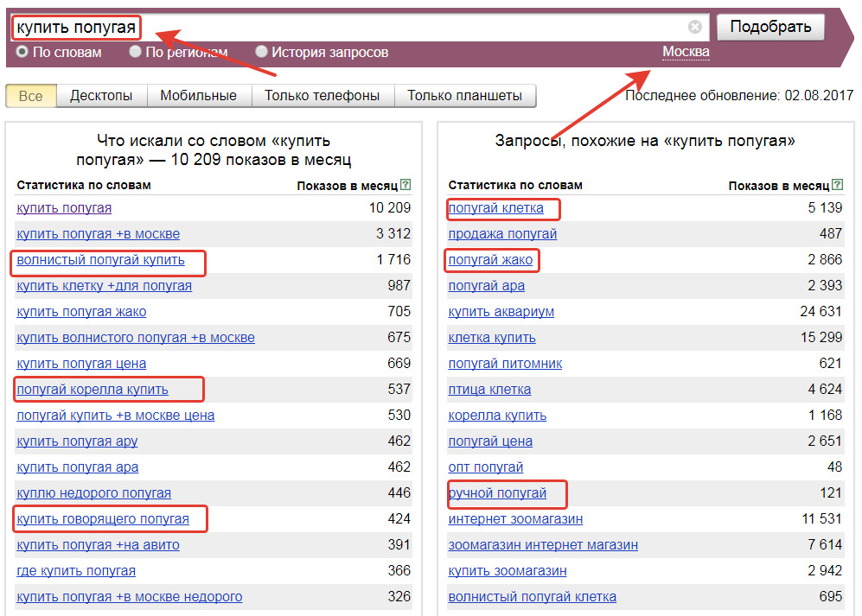Image resolution: width=862 pixels, height=616 pixels.
Task: Open the Москва region selector
Action: click(x=686, y=52)
